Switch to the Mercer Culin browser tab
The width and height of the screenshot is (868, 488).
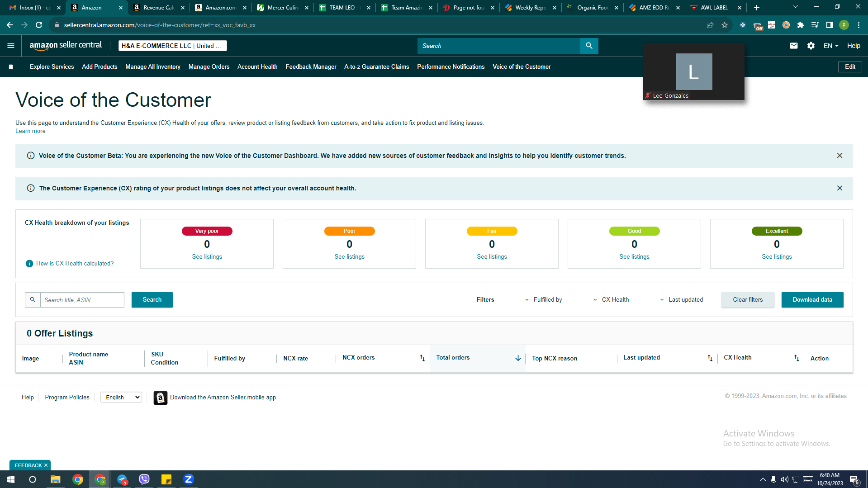[282, 8]
